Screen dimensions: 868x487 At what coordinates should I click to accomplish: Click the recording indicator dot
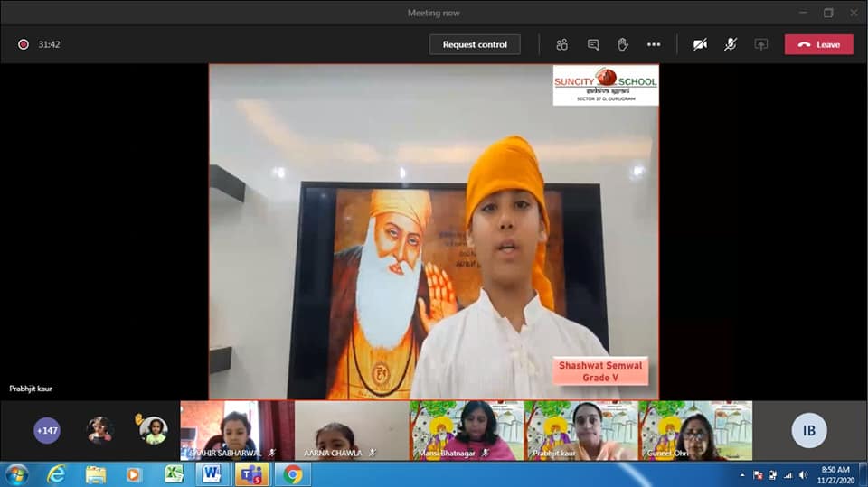click(24, 44)
